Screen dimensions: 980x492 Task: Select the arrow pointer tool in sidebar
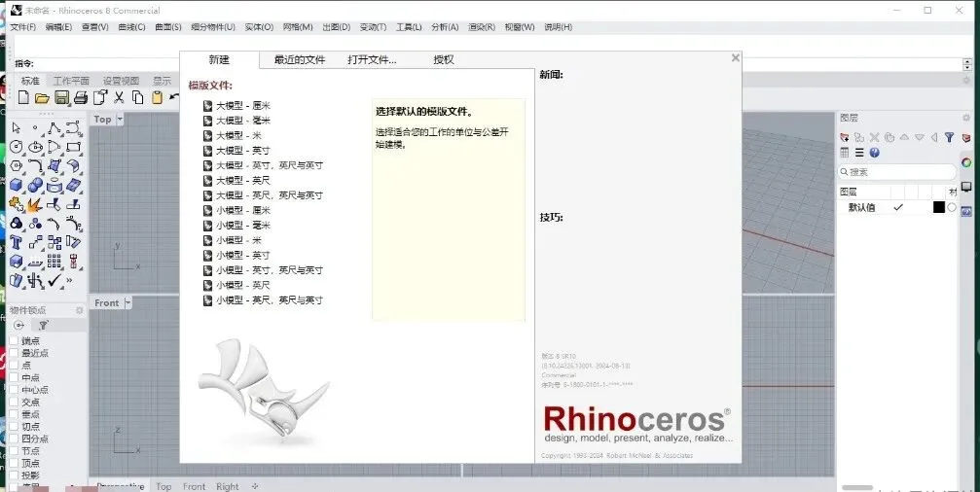point(17,128)
